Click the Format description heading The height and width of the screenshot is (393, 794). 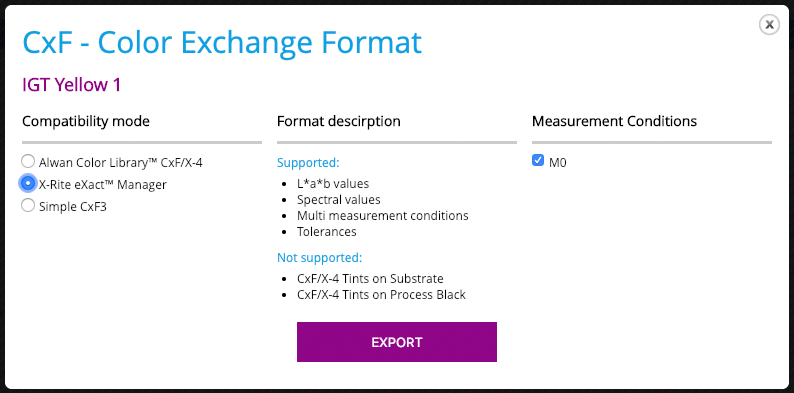pyautogui.click(x=339, y=122)
